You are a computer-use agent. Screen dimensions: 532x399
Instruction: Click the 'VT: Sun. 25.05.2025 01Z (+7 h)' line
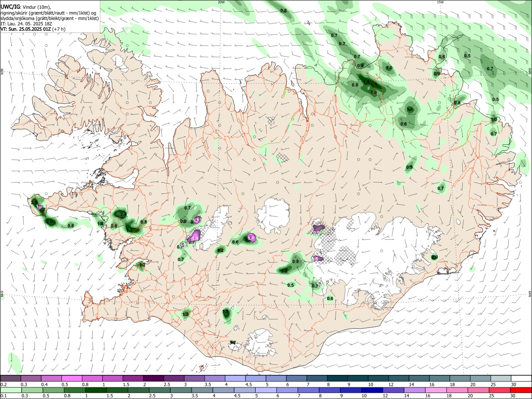[33, 29]
